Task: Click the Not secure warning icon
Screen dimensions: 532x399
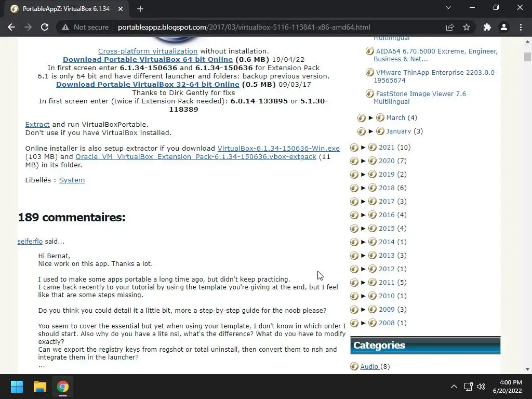Action: coord(65,27)
